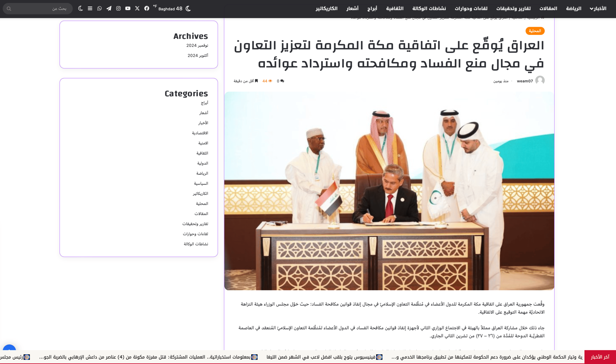
Task: Click the article's featured signing photo
Action: [389, 191]
